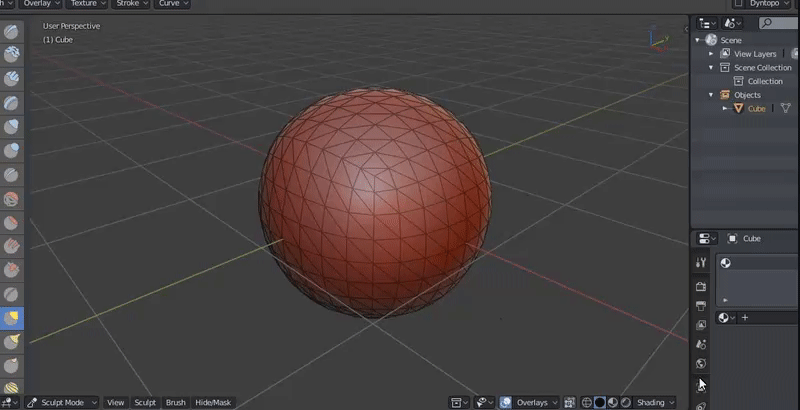Open the Tool properties tab
This screenshot has height=410, width=800.
[x=701, y=263]
